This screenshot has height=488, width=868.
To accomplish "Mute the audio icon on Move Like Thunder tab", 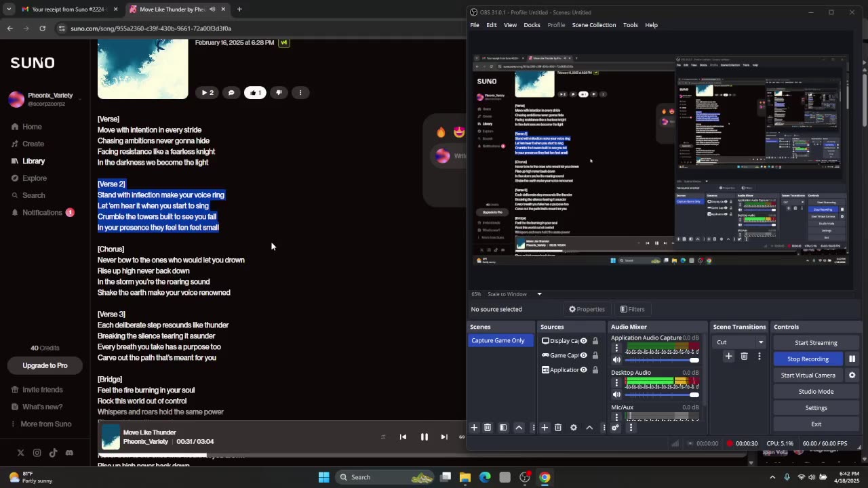I will pos(212,9).
